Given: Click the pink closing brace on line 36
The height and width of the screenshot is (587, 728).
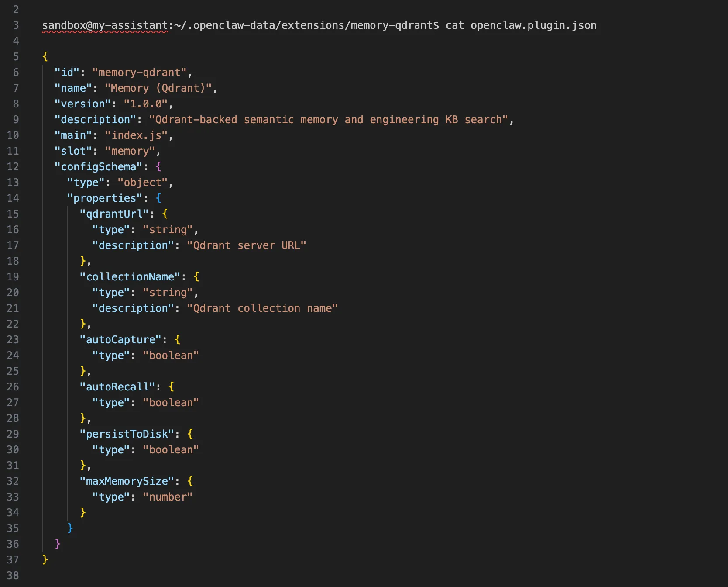Looking at the screenshot, I should tap(58, 544).
